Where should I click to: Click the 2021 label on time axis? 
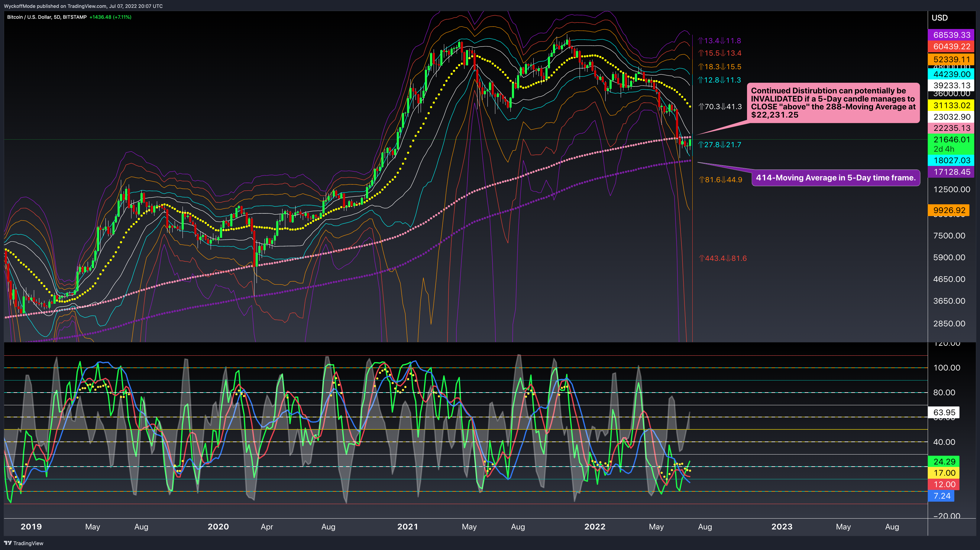[x=407, y=527]
